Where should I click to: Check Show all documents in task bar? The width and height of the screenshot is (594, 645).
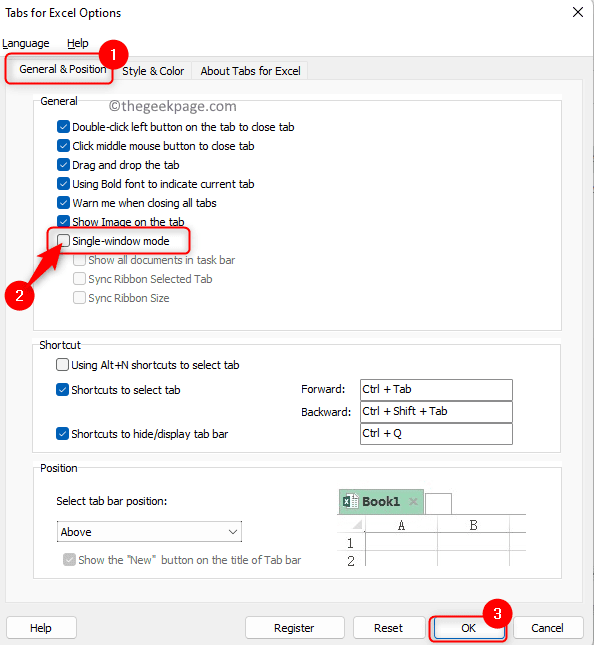tap(79, 260)
